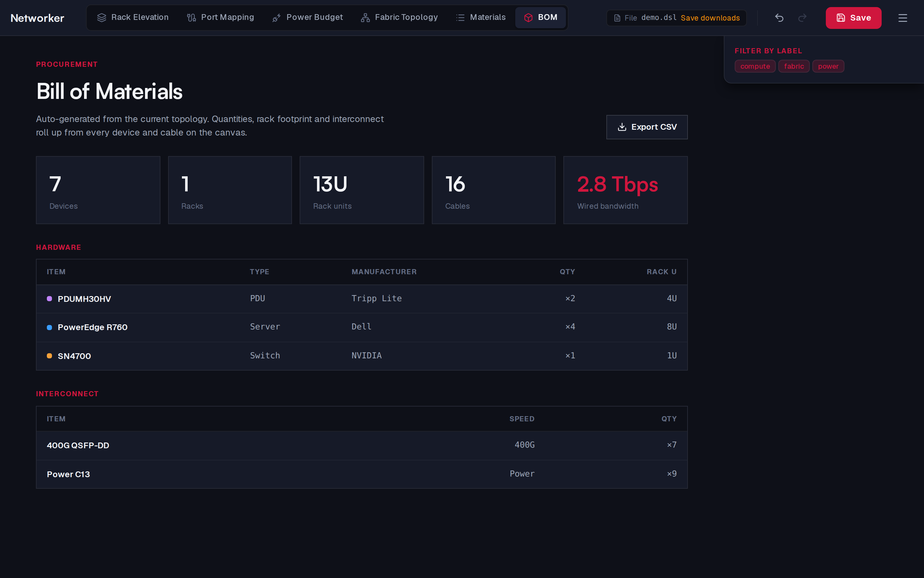Click the Power Budget plug icon

(x=277, y=18)
